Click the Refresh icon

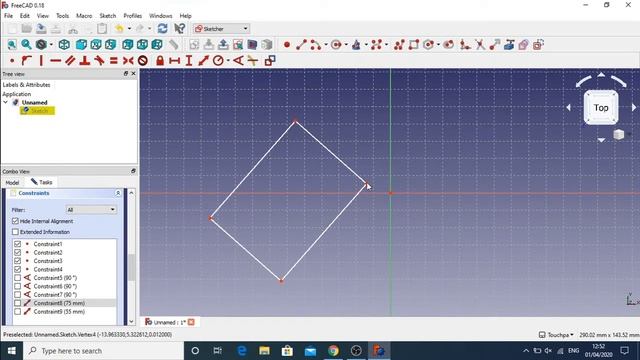point(162,29)
